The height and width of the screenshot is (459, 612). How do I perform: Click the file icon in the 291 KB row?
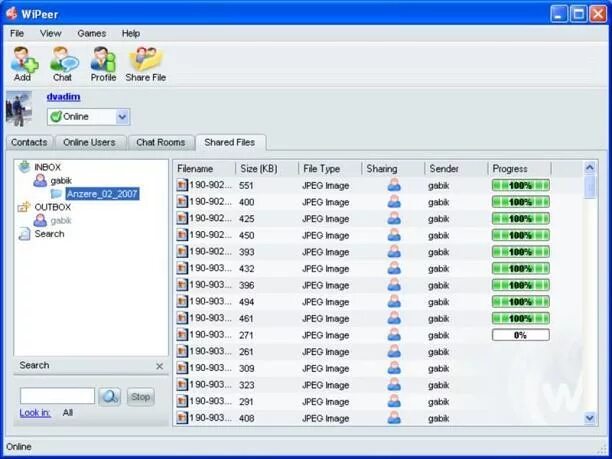click(x=182, y=401)
